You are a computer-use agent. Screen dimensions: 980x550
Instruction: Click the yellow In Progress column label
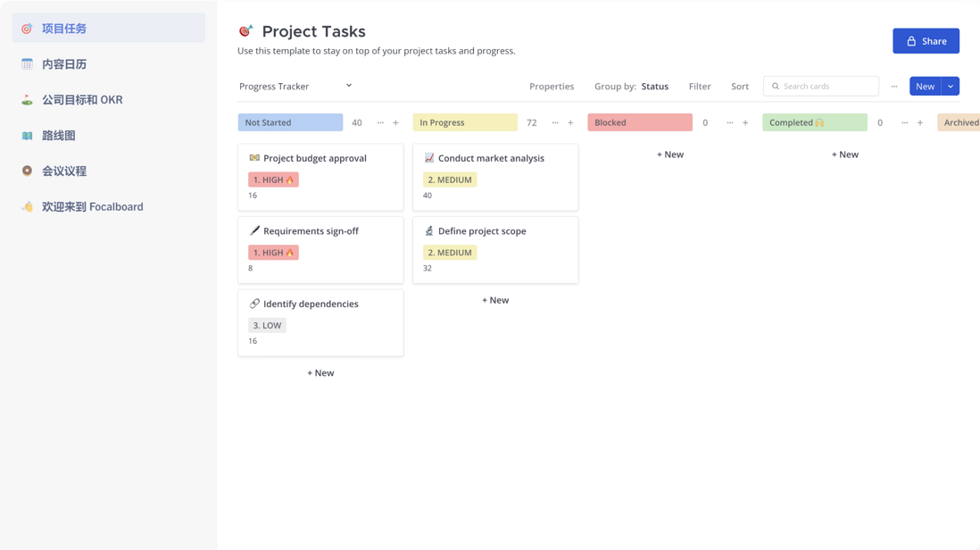[465, 122]
